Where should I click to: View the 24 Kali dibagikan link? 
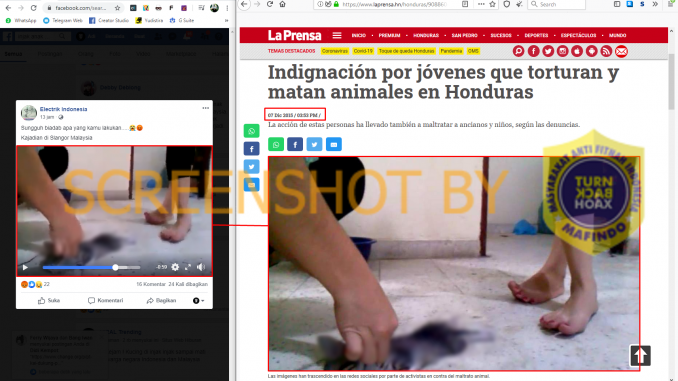click(x=188, y=284)
